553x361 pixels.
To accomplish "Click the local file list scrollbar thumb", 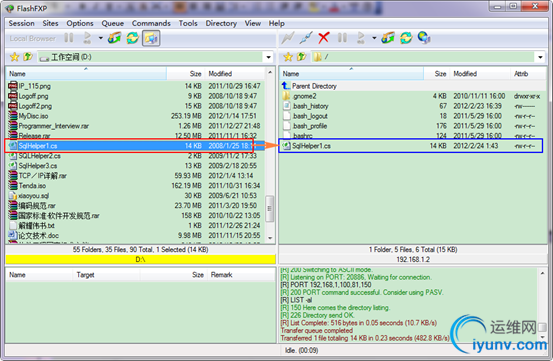I will point(270,209).
